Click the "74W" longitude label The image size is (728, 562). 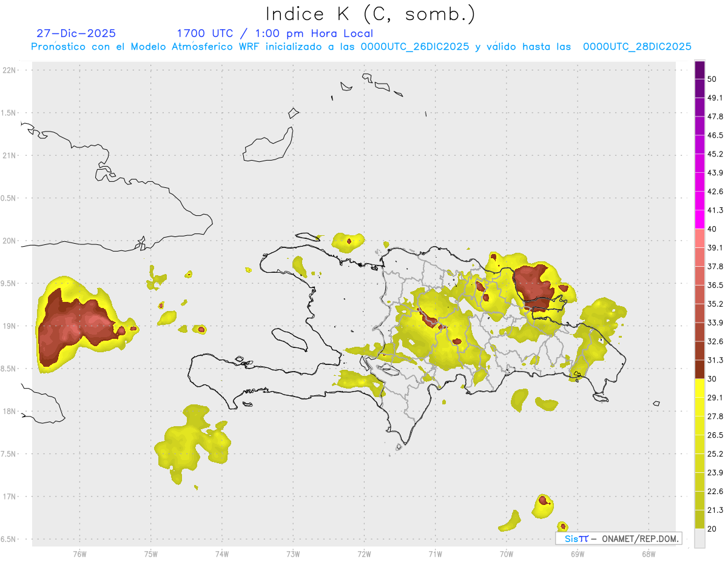pos(222,554)
